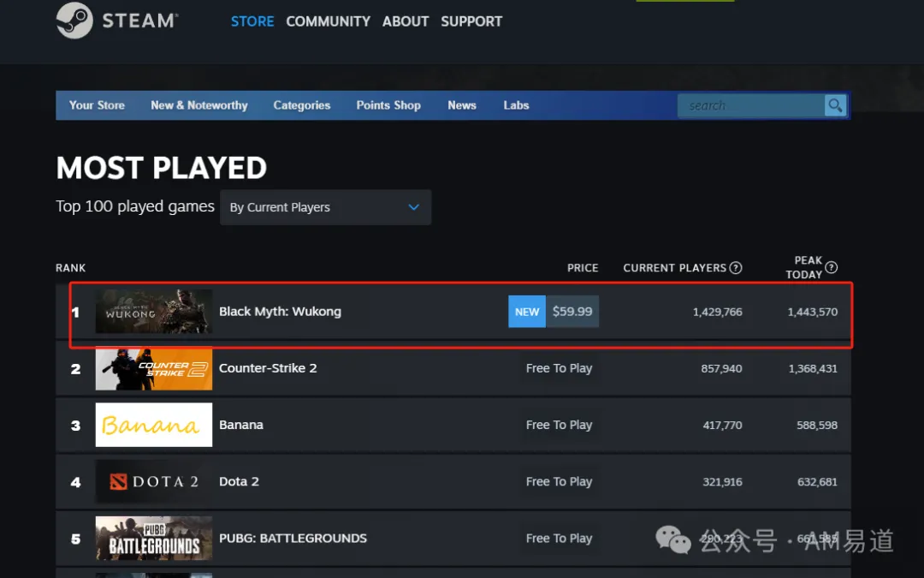Screen dimensions: 924x578
Task: Focus the store search field
Action: click(x=751, y=105)
